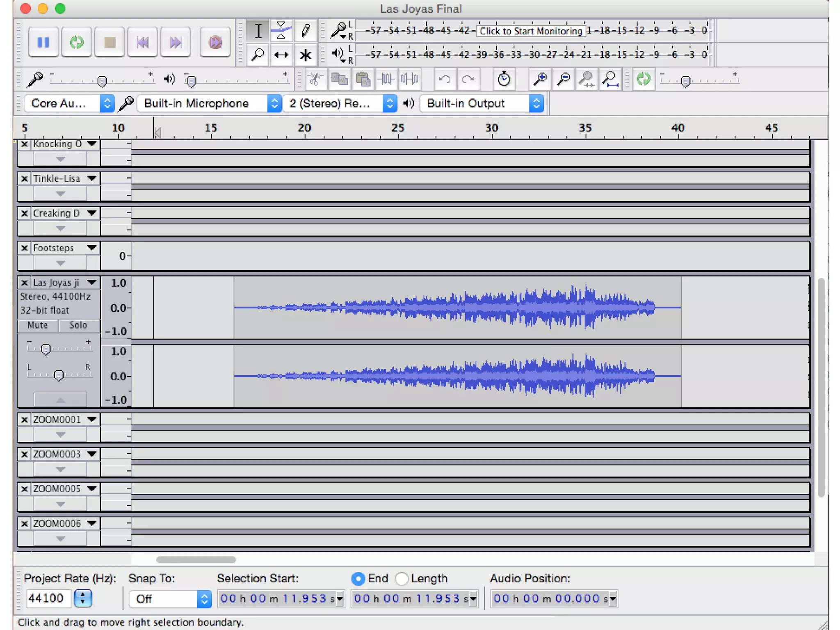This screenshot has height=630, width=840.
Task: Click the Fit Project zoom icon
Action: tap(610, 79)
